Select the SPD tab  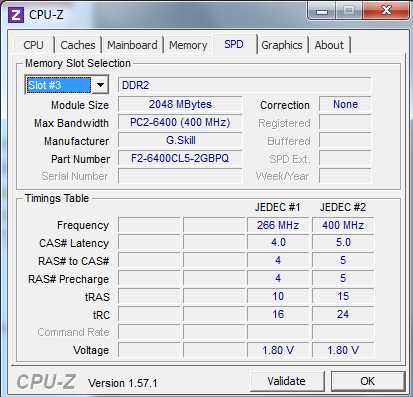click(x=234, y=44)
